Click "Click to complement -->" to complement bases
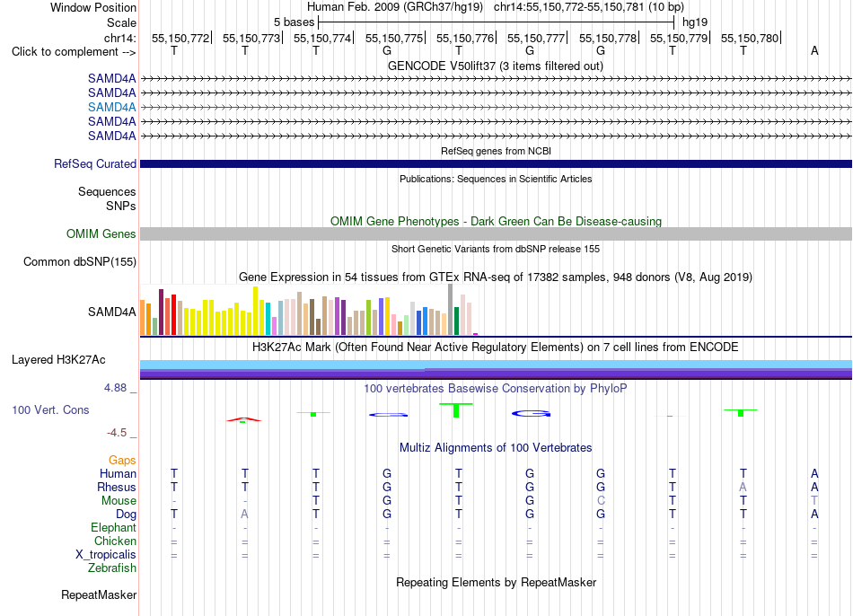The image size is (853, 616). coord(74,52)
